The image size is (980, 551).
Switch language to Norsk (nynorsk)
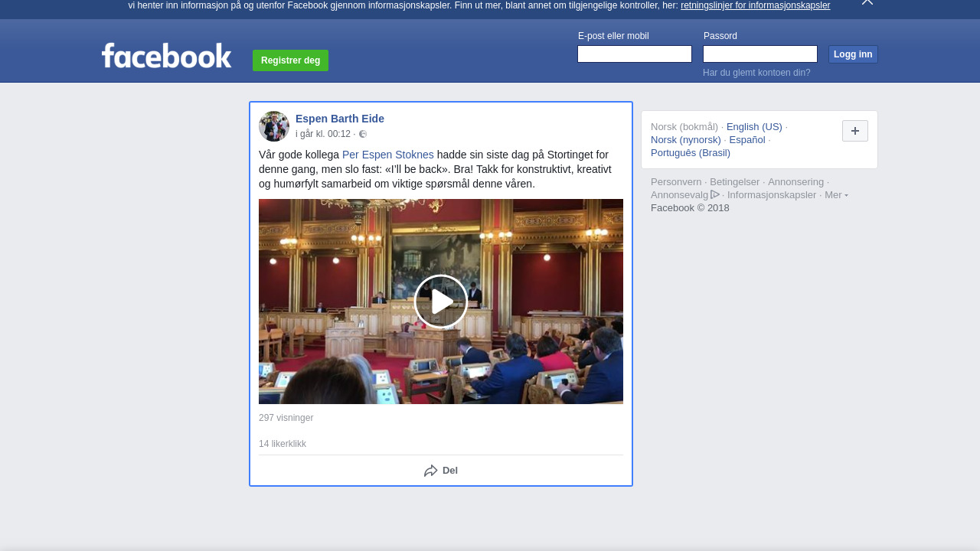tap(686, 140)
